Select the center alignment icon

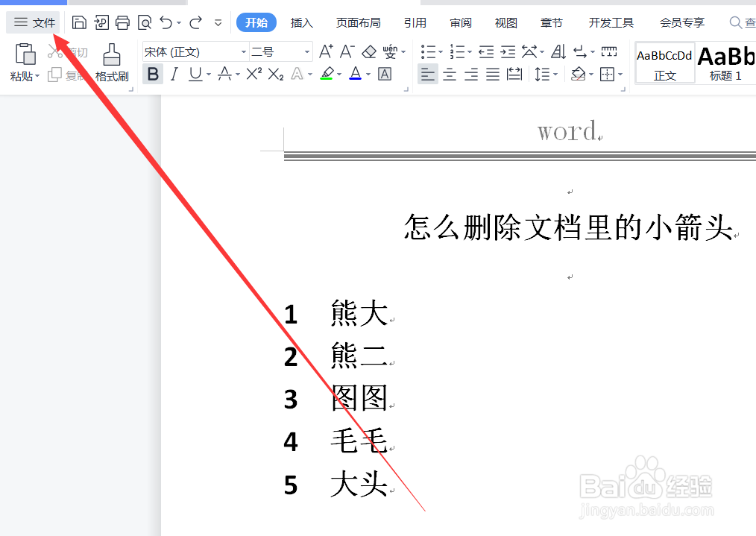(x=449, y=74)
